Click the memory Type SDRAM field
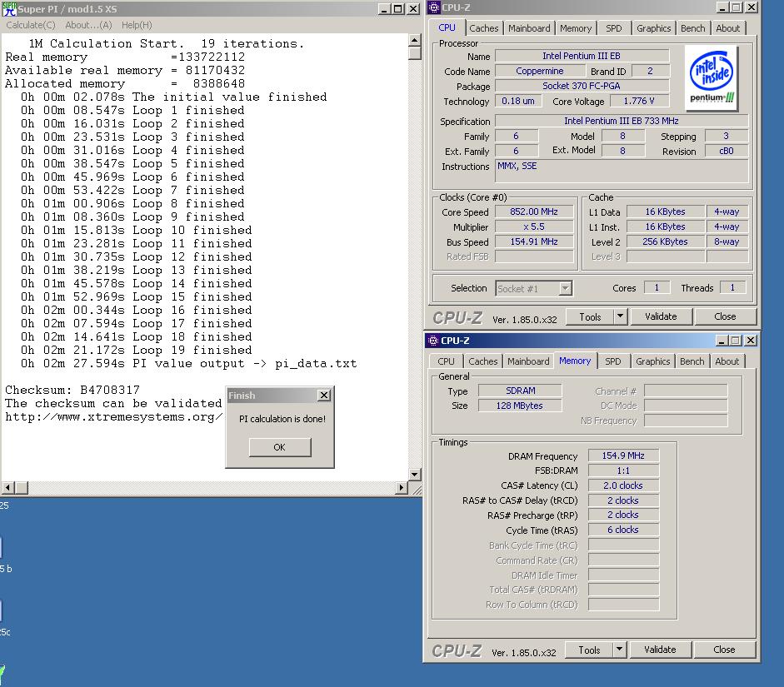 [x=520, y=391]
